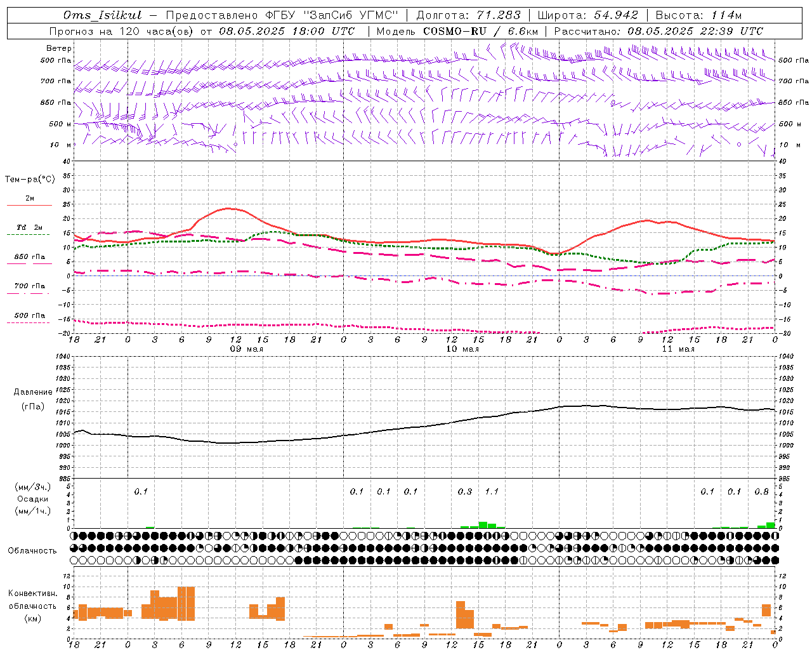Click the 'Широта: 54.942' header value
This screenshot has height=650, width=812.
(587, 15)
